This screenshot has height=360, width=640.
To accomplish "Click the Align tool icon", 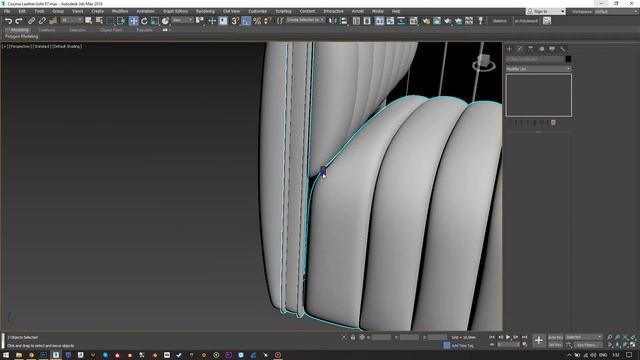I will (344, 21).
